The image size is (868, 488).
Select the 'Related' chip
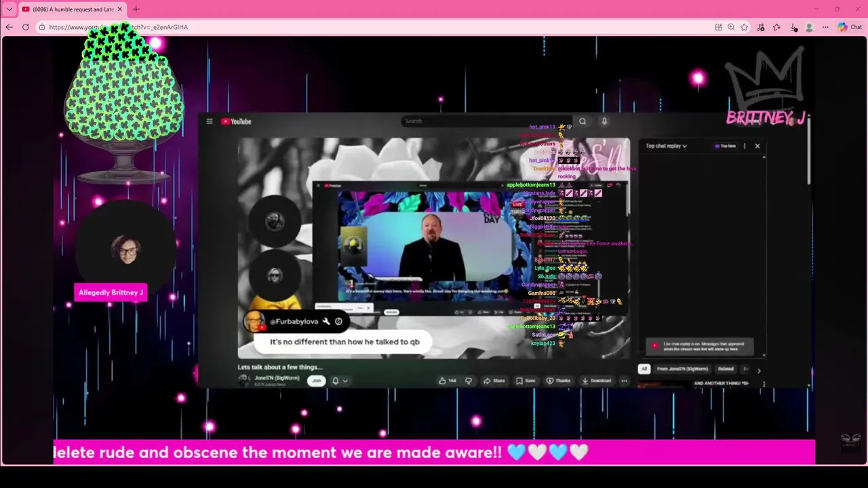726,369
